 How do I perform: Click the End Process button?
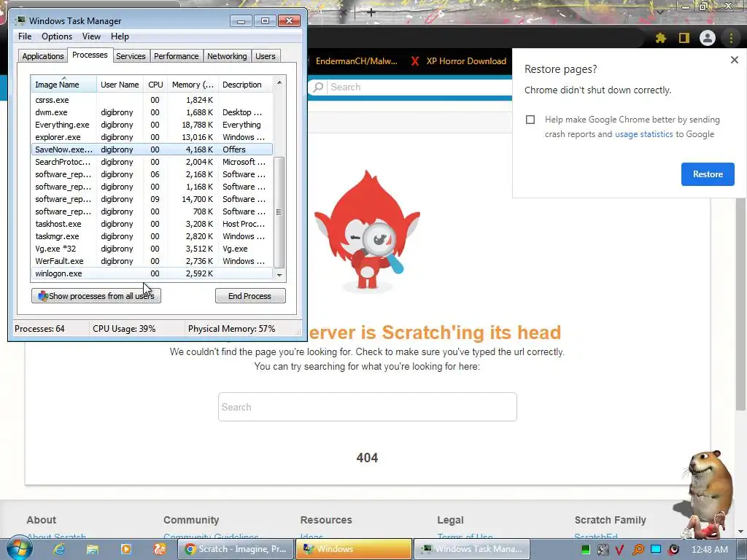tap(250, 296)
